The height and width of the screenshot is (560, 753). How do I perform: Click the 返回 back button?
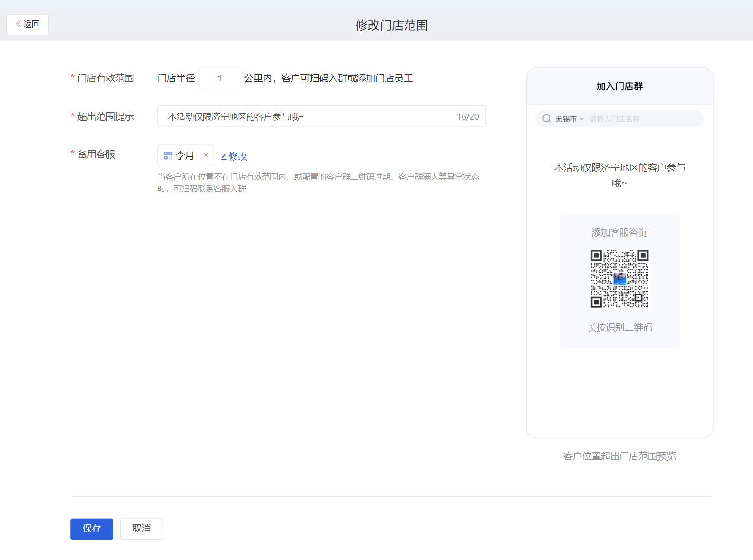28,24
